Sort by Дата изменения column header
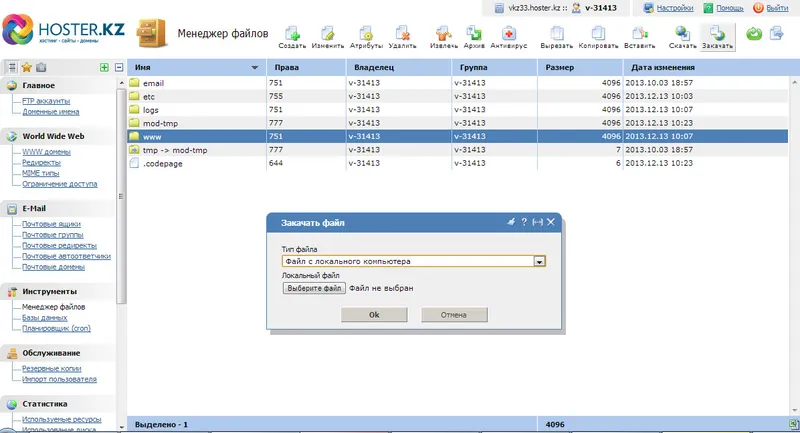The width and height of the screenshot is (800, 433). 707,67
